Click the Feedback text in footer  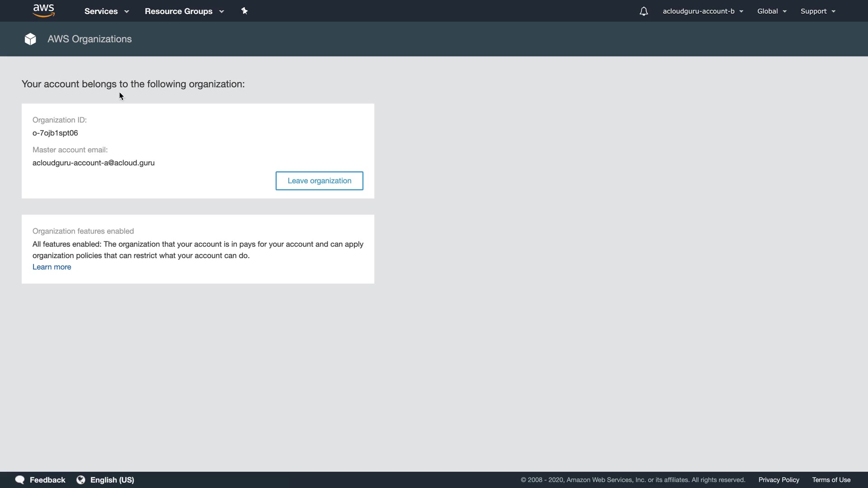[x=47, y=480]
